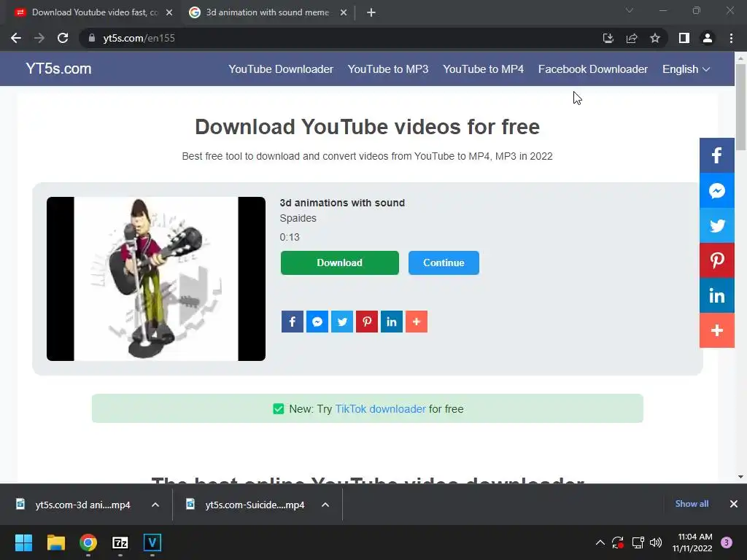Screen dimensions: 747x560
Task: Open a new browser tab
Action: (371, 13)
